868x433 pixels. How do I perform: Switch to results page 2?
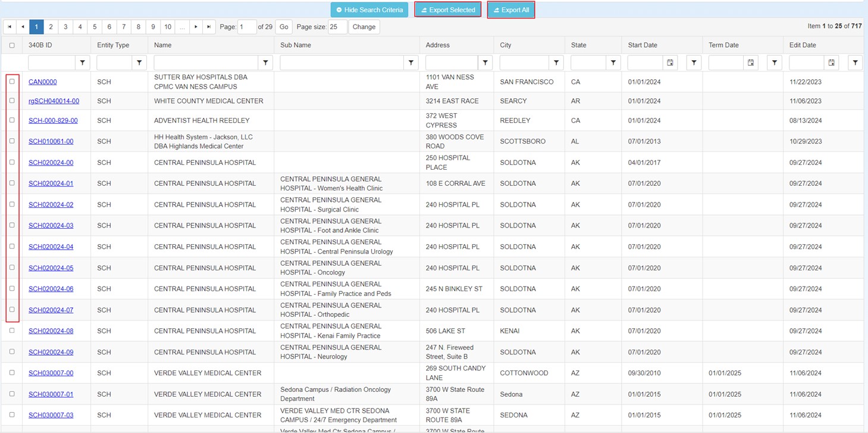[51, 27]
